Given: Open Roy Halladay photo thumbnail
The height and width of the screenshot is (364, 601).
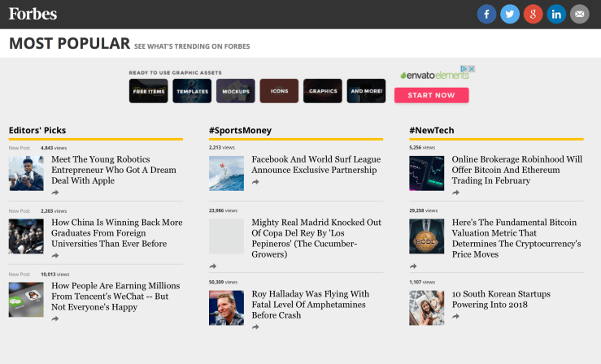Looking at the screenshot, I should [x=226, y=308].
